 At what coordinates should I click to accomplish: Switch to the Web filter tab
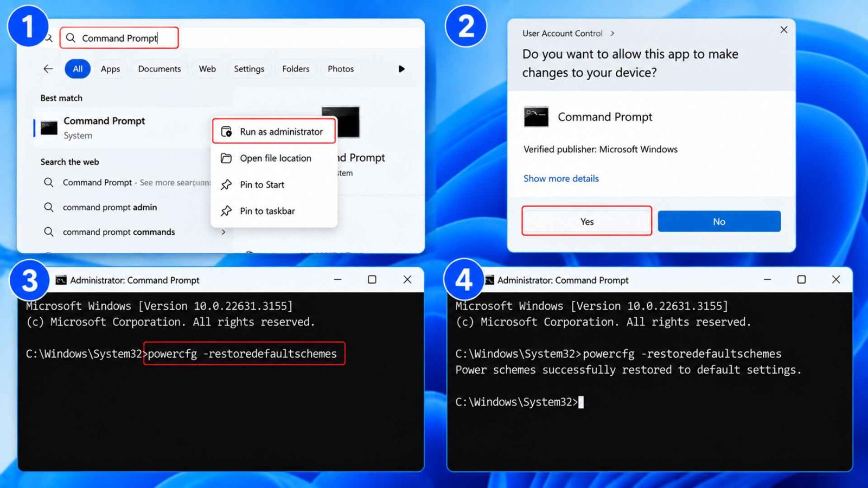click(x=207, y=69)
